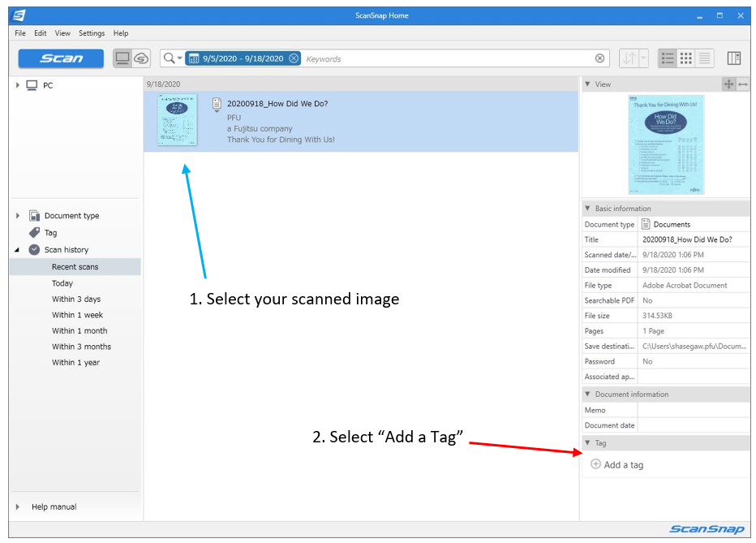Toggle the content details pane layout
The height and width of the screenshot is (543, 756).
734,58
